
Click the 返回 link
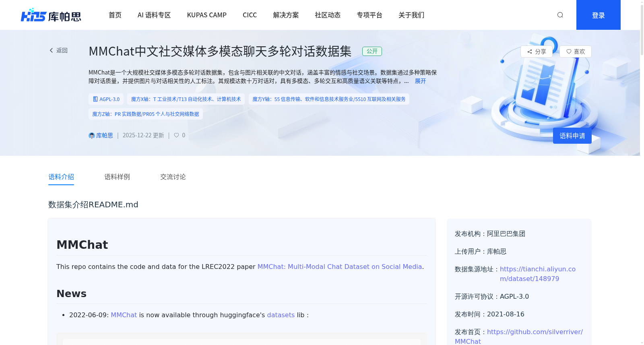(x=58, y=50)
